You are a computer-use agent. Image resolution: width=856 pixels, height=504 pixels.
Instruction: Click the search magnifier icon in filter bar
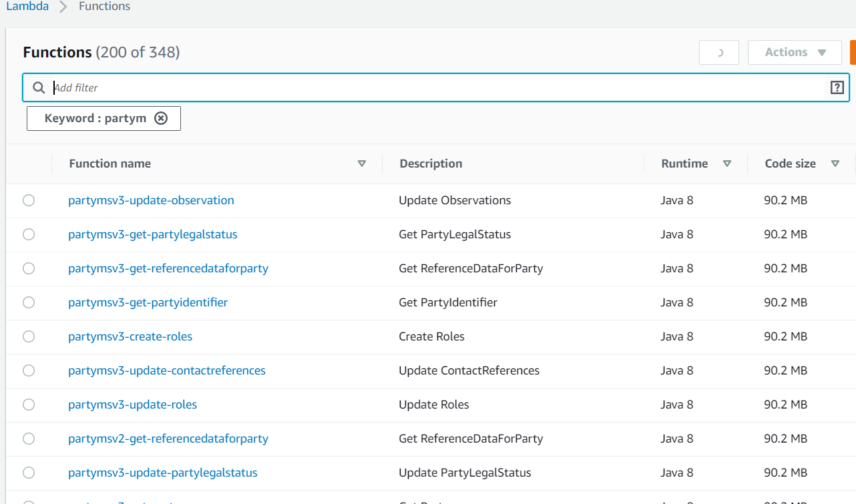[x=39, y=87]
